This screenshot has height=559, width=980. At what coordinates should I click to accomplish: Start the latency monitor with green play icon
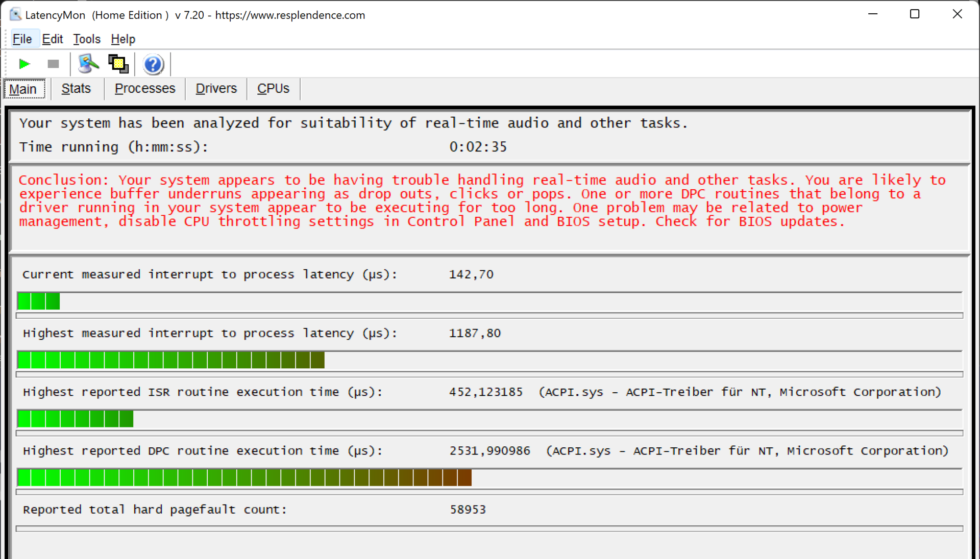(x=24, y=64)
